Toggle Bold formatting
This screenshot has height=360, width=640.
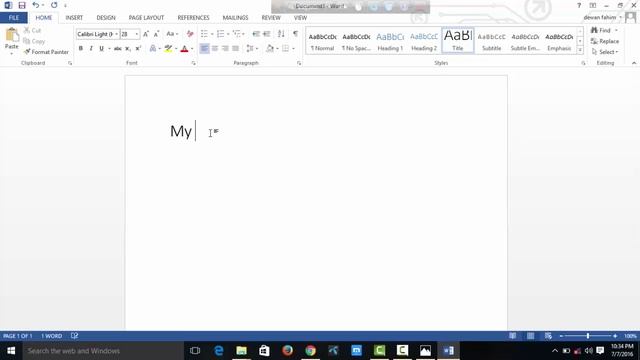(81, 49)
